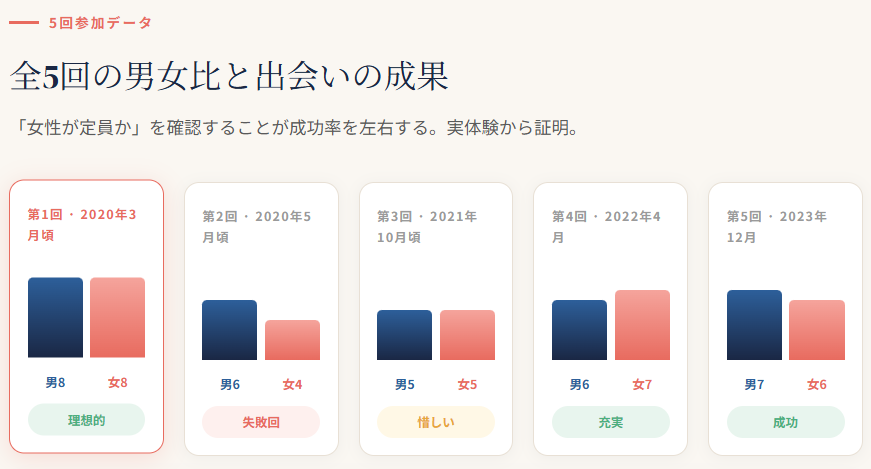Screen dimensions: 871x469
Task: Click the 全5回の男女比と出会いの成果 heading
Action: click(228, 77)
